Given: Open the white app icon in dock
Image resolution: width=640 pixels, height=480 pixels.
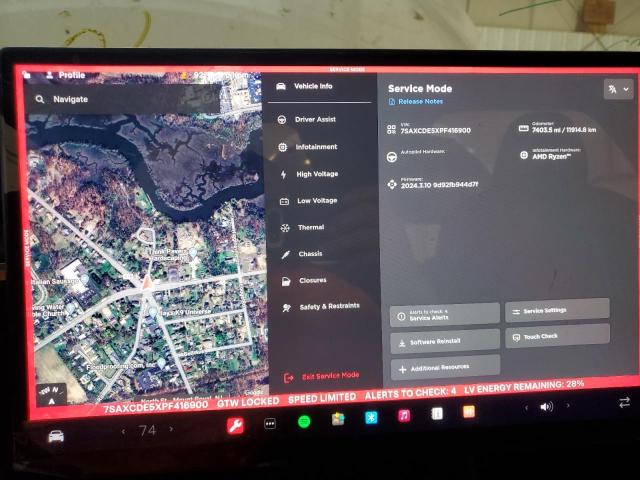Looking at the screenshot, I should pyautogui.click(x=437, y=413).
